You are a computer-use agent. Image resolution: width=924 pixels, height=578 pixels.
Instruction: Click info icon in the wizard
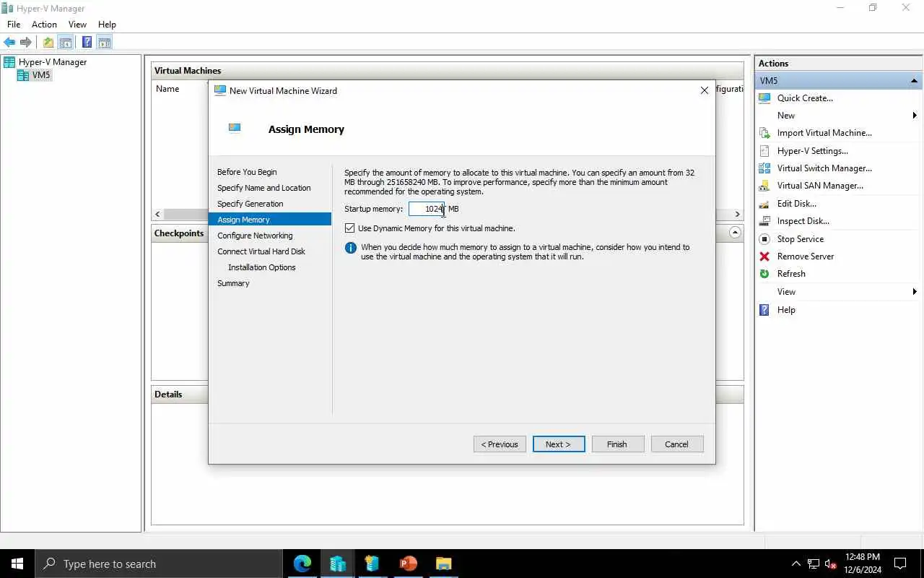351,248
